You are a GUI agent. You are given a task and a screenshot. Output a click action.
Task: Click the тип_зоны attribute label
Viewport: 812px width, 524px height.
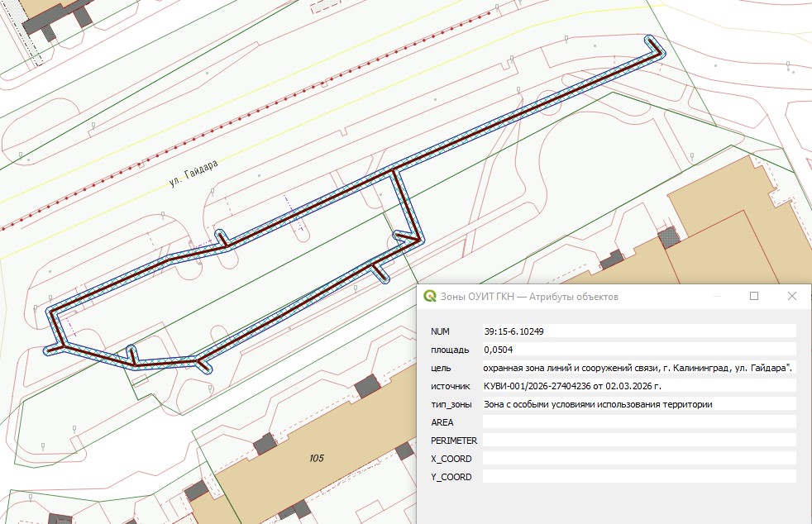tap(451, 404)
